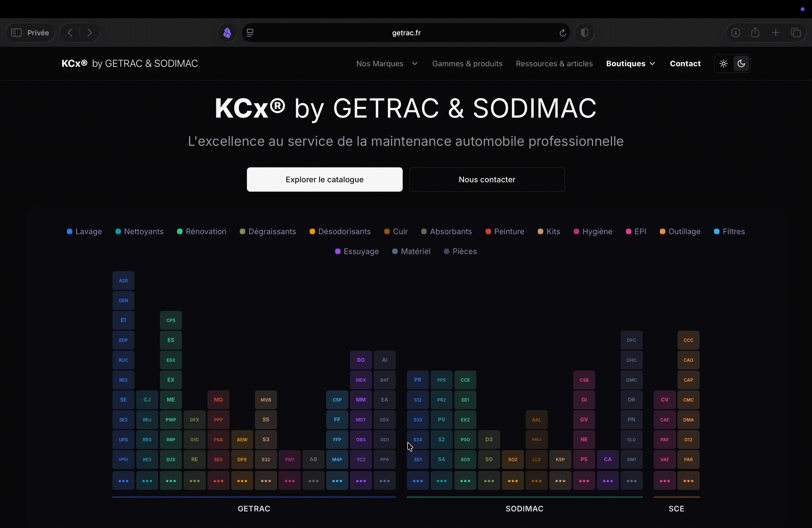Select the EPI legend entry
812x528 pixels.
(636, 232)
